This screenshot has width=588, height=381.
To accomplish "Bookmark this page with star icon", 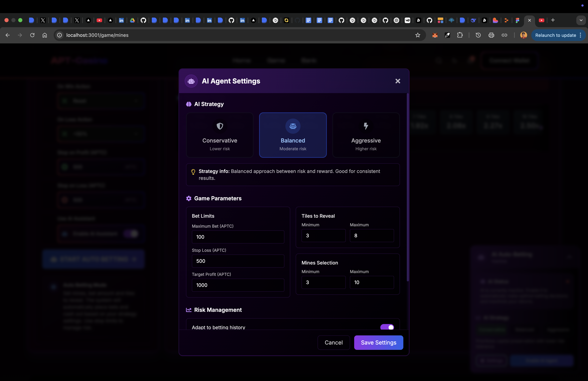I will 417,35.
